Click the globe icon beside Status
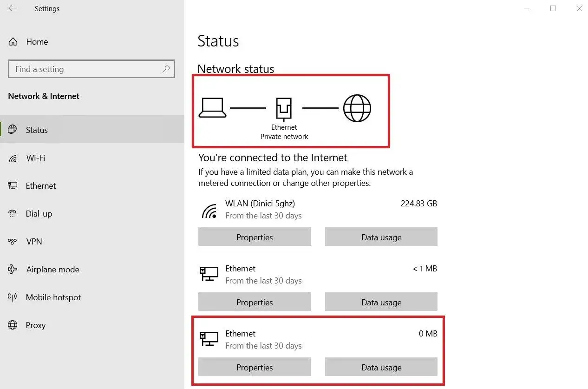Viewport: 588px width, 389px height. (13, 130)
